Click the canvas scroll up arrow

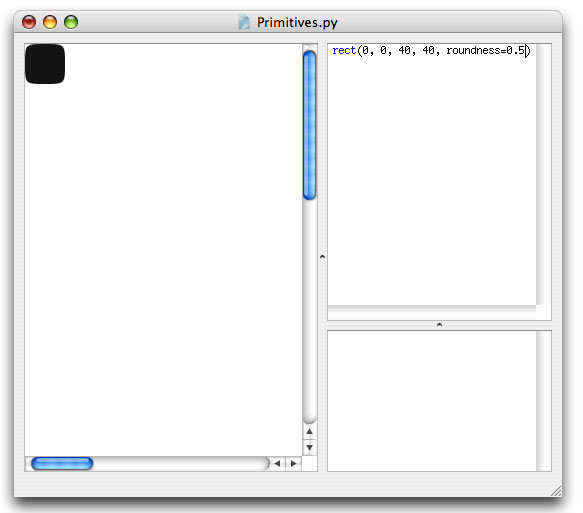tap(309, 432)
